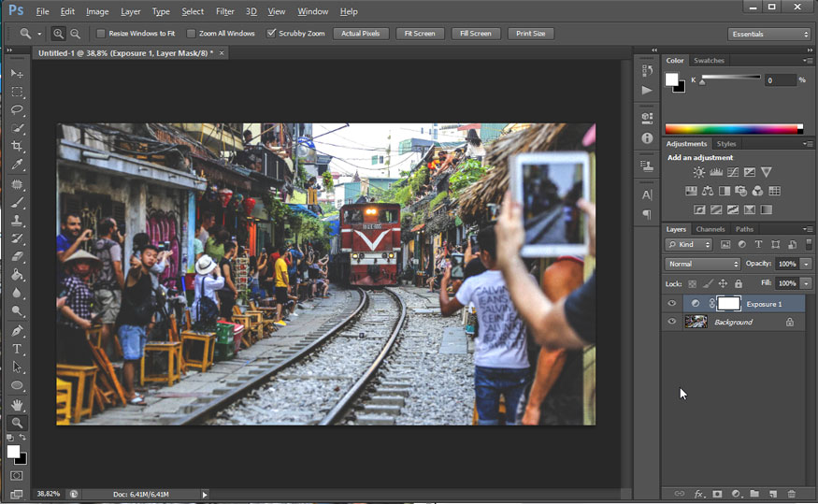Open the Essentials workspace dropdown

(x=768, y=34)
